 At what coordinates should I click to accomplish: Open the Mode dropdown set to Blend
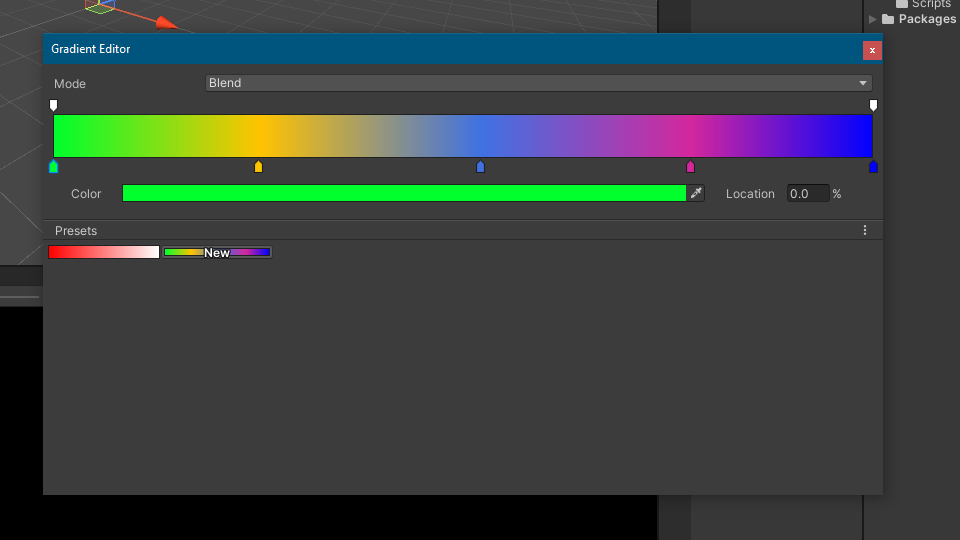[538, 83]
